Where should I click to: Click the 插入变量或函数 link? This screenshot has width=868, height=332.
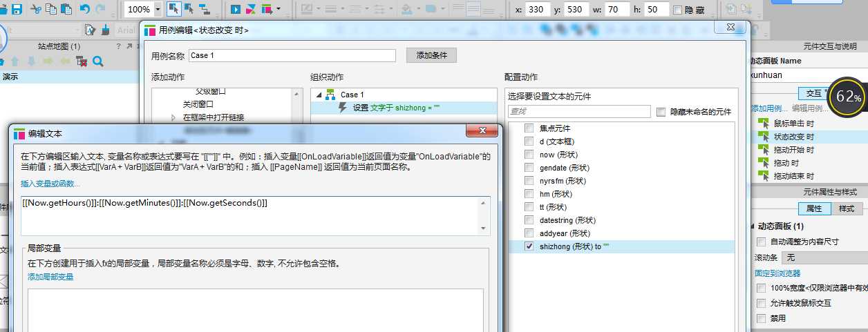point(50,184)
